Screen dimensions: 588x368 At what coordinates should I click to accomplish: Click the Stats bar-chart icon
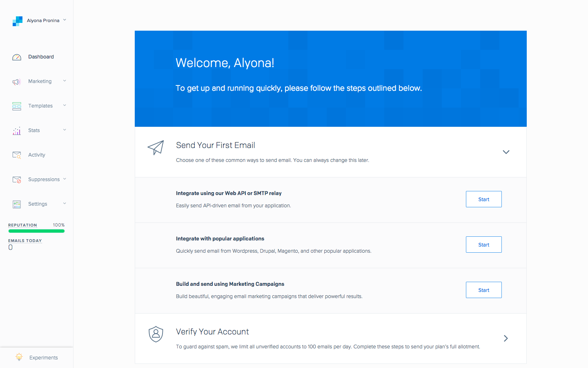click(x=16, y=130)
